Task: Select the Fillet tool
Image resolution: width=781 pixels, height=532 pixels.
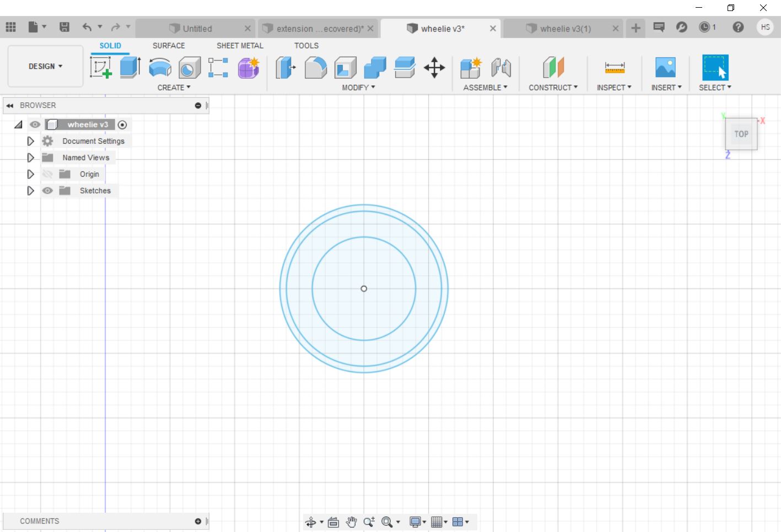Action: [316, 67]
